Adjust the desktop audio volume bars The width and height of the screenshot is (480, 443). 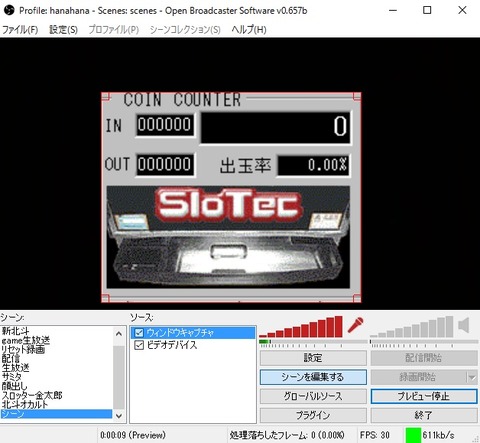tap(412, 327)
